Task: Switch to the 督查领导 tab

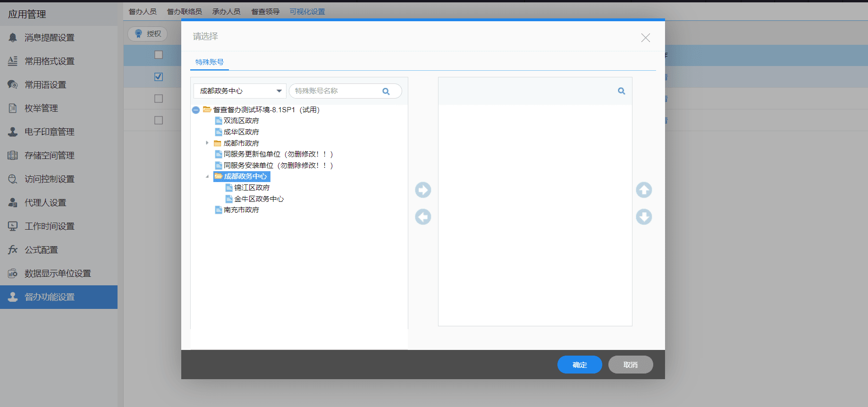Action: [x=265, y=12]
